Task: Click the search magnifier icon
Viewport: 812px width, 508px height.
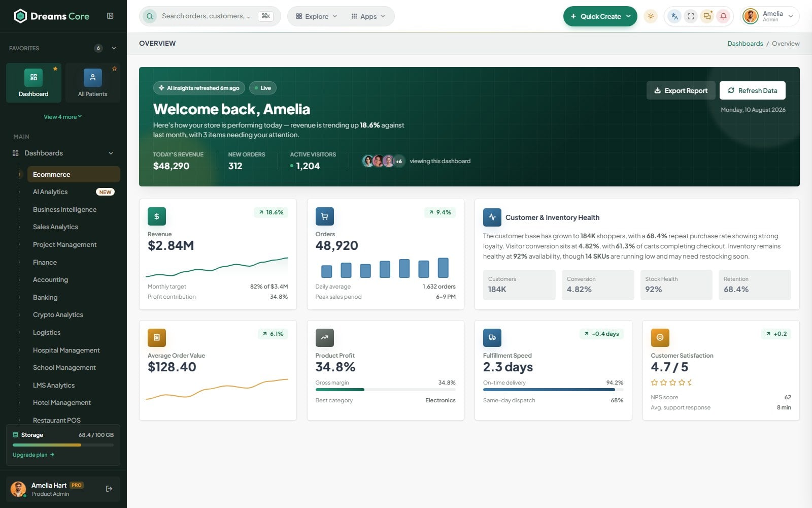Action: (150, 16)
